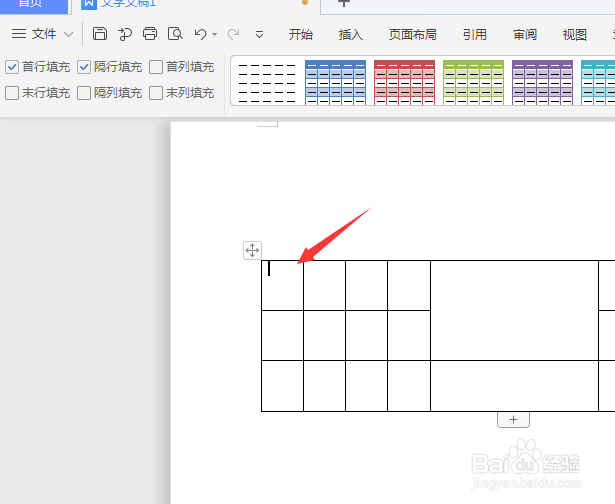Open the 引用 ribbon tab
This screenshot has height=504, width=615.
tap(474, 35)
